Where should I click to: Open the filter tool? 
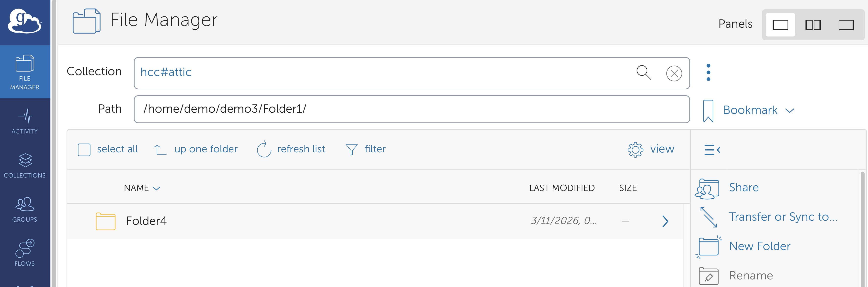[x=352, y=149]
